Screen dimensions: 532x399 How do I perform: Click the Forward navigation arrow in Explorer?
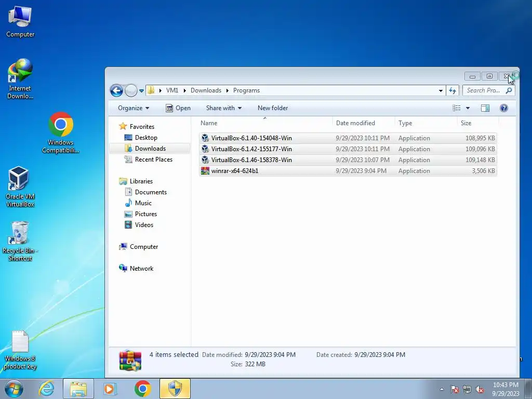(131, 90)
